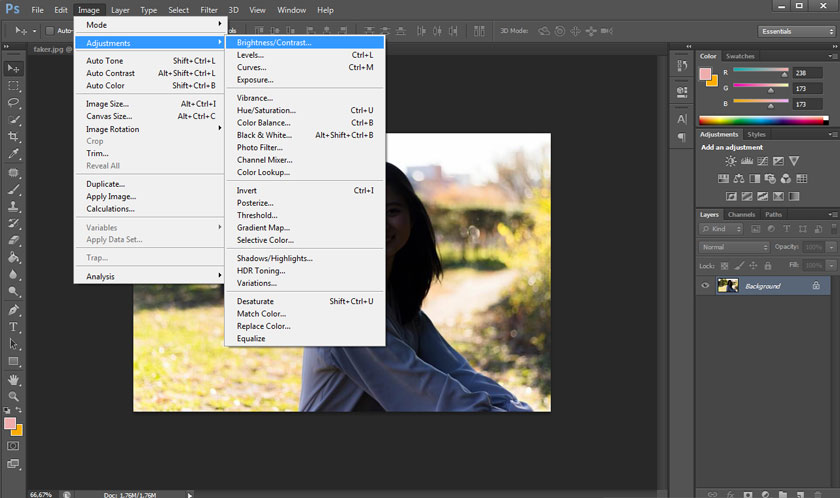This screenshot has height=498, width=840.
Task: Select the Hand tool
Action: pyautogui.click(x=14, y=379)
